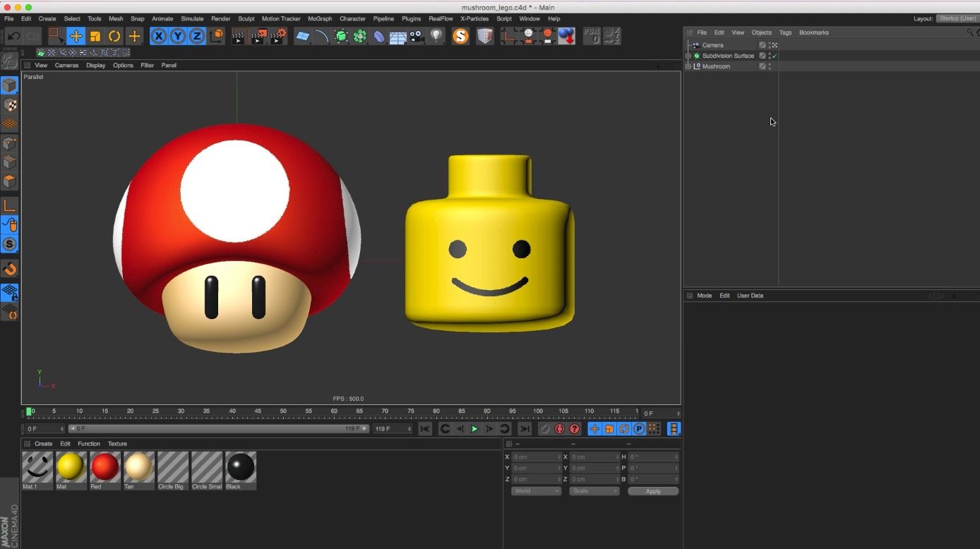Screen dimensions: 980x549
Task: Select the Mat.1 smiley material thumbnail
Action: (37, 467)
